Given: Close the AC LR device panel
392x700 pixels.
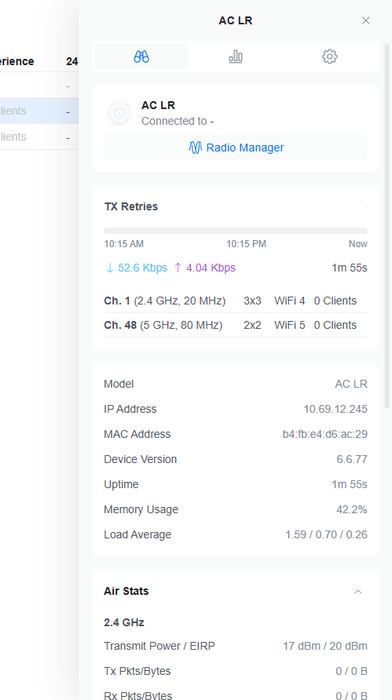Looking at the screenshot, I should click(x=366, y=21).
